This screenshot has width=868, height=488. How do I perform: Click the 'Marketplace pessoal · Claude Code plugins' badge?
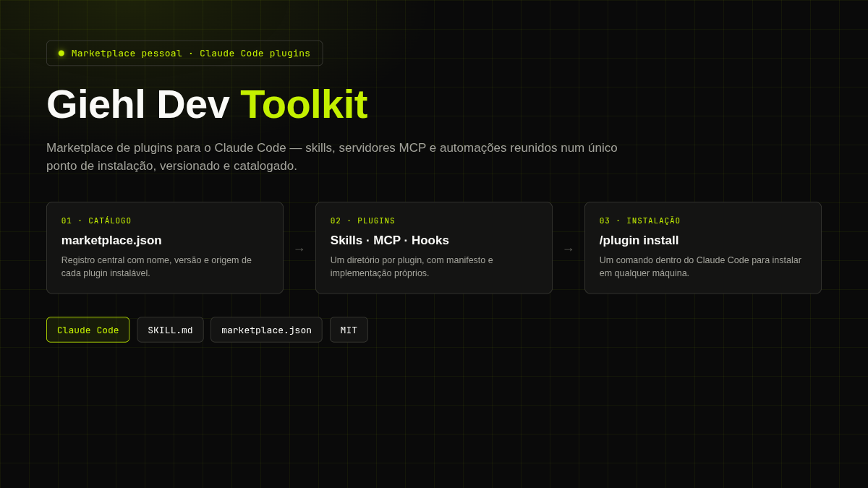click(x=184, y=53)
